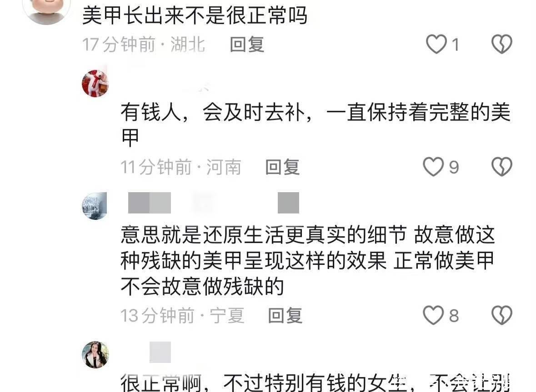Open the snowy landscape avatar profile

(x=95, y=206)
